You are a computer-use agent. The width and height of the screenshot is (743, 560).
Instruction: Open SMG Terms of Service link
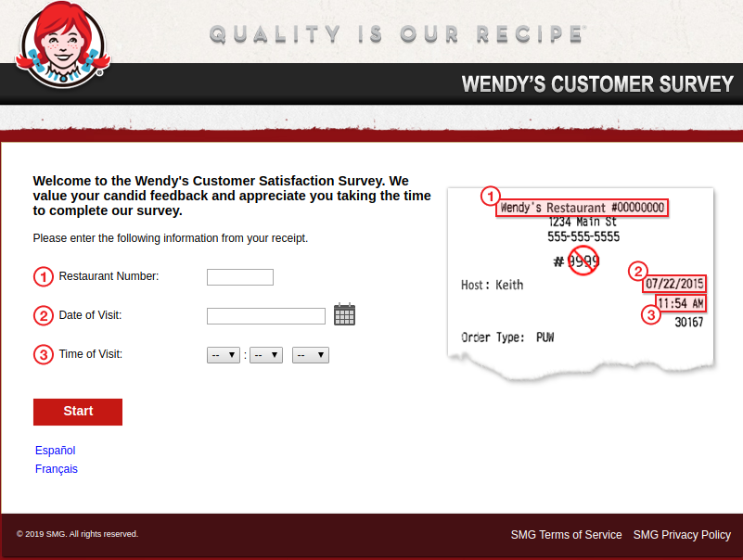click(x=566, y=534)
